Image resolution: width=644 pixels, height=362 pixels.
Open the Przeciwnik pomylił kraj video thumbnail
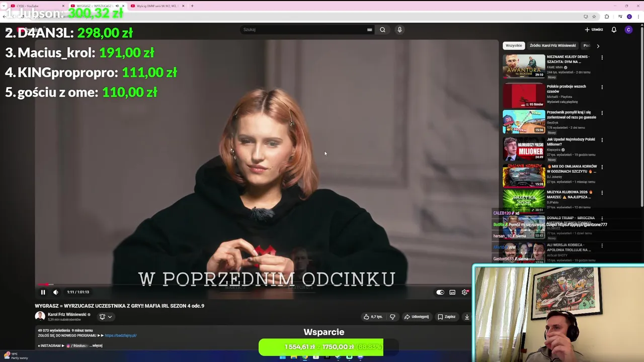point(524,121)
